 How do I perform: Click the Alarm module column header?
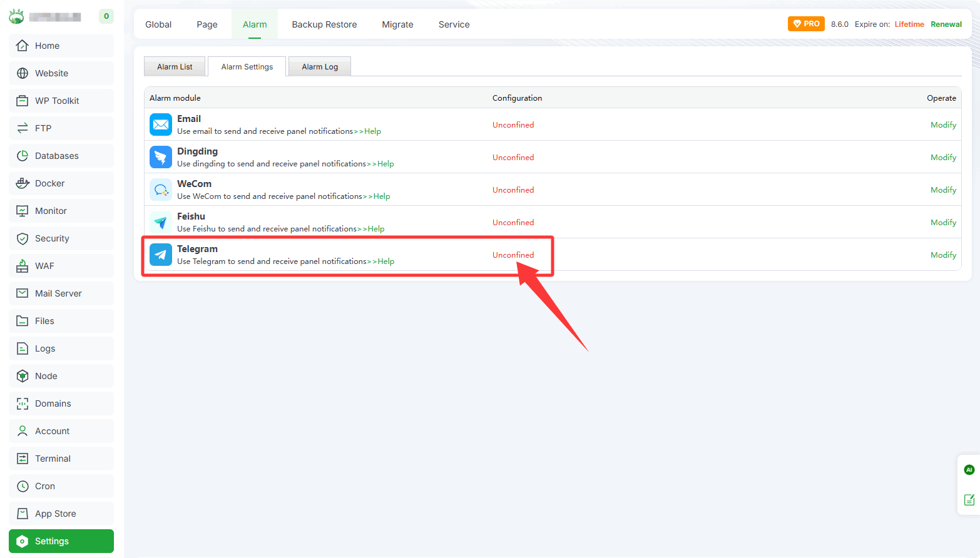175,98
